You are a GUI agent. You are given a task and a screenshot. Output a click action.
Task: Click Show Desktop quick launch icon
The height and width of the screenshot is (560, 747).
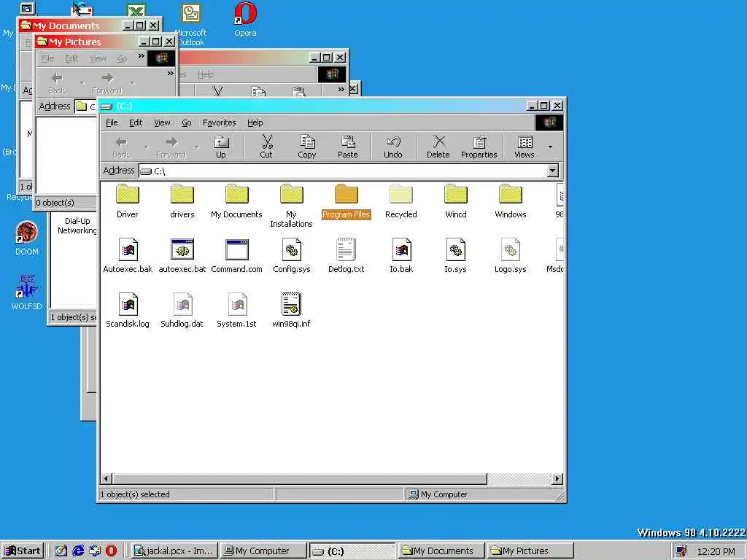61,551
